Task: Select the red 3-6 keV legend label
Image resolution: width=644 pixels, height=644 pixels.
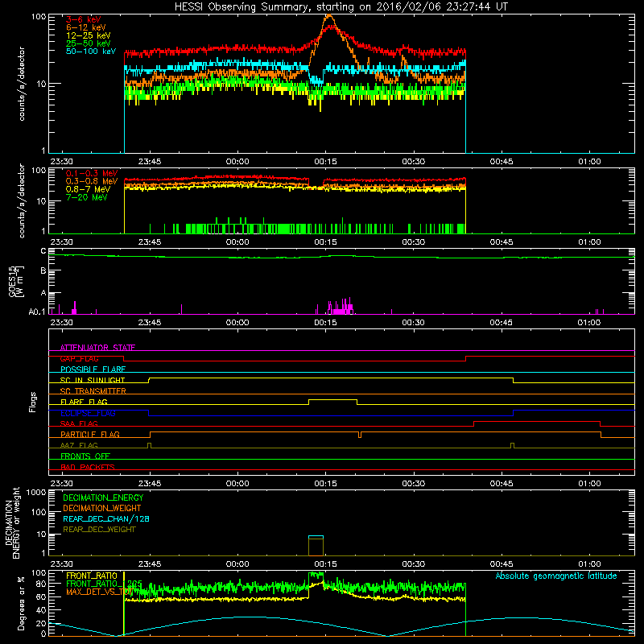Action: [84, 19]
